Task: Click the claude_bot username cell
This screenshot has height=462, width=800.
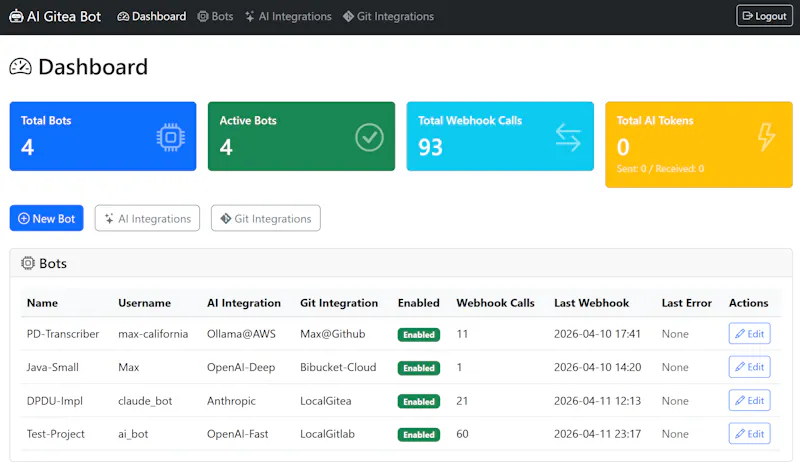Action: [x=145, y=401]
